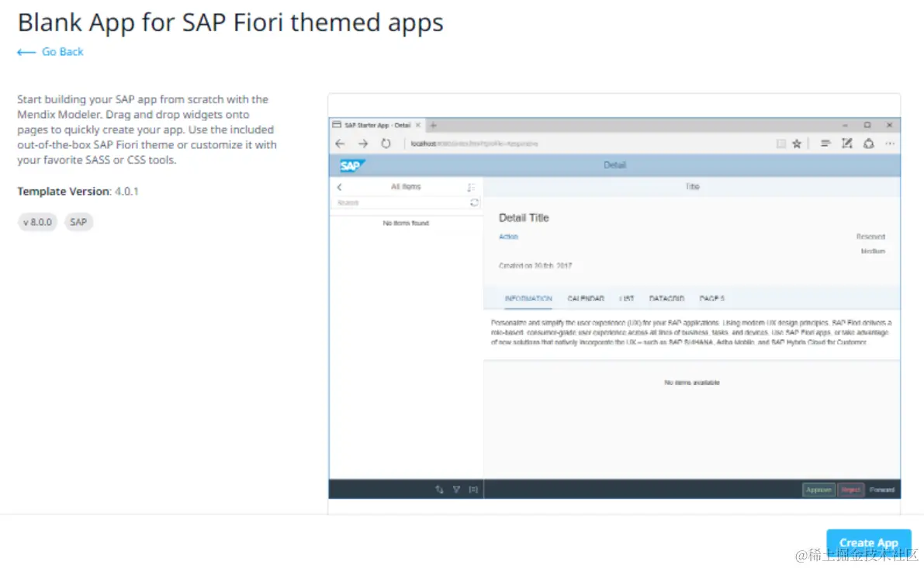Click the browser refresh icon in preview
Viewport: 924px width, 568px height.
point(386,144)
